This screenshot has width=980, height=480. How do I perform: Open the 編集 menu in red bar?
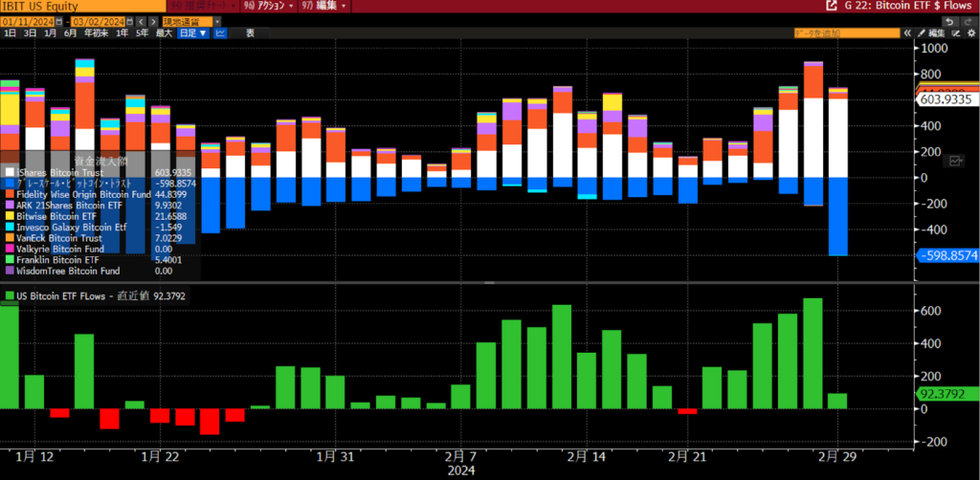click(x=332, y=6)
